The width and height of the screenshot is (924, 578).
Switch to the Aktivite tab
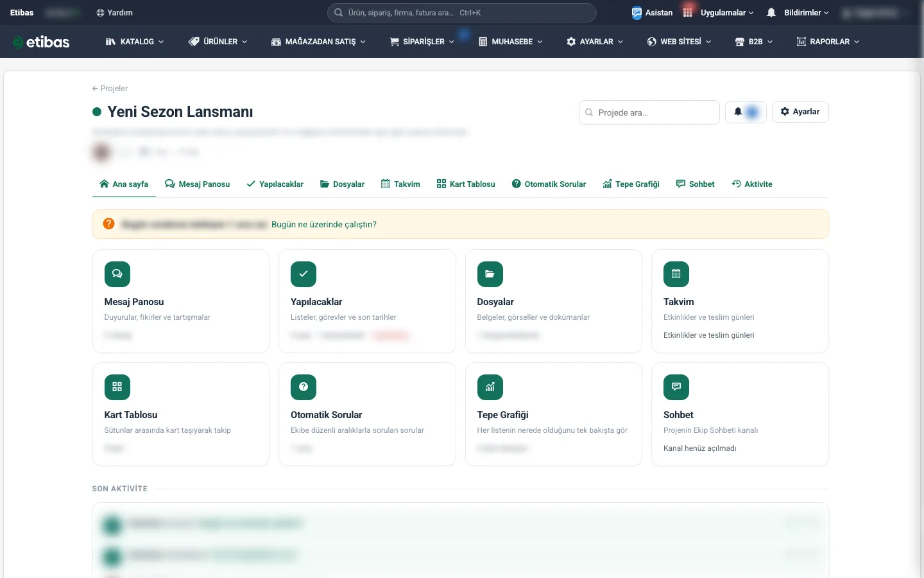tap(752, 184)
